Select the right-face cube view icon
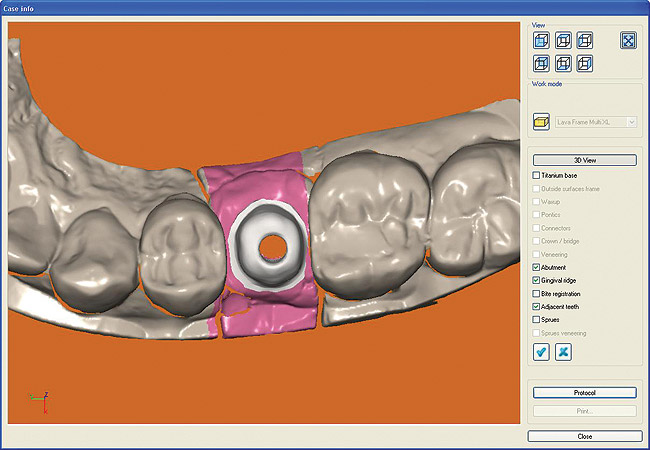 pyautogui.click(x=585, y=64)
